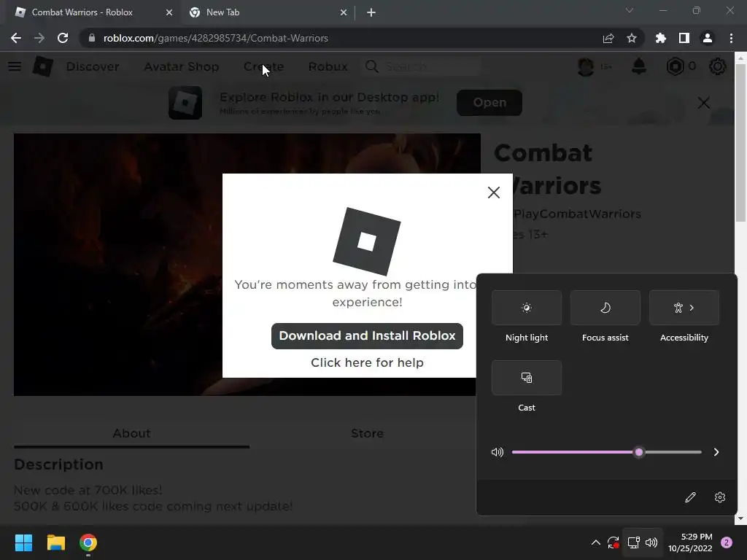Open sound output chevron beside volume slider
Viewport: 747px width, 560px height.
716,452
